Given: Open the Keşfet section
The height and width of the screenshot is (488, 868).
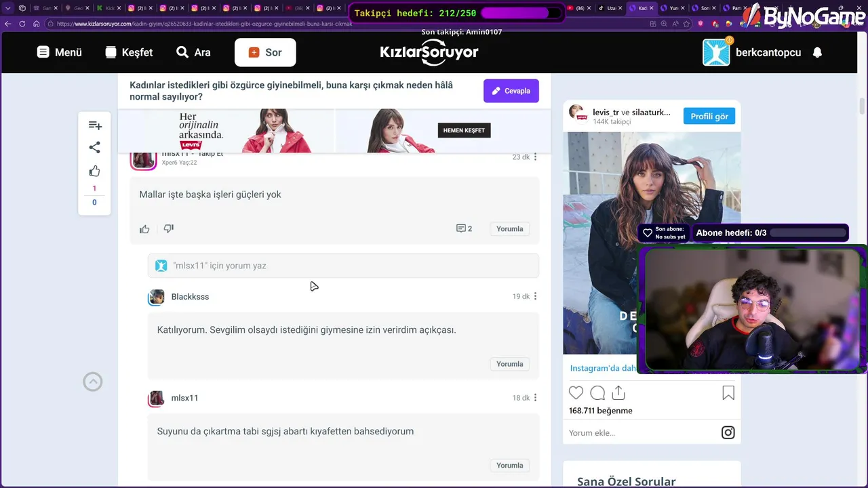Looking at the screenshot, I should tap(129, 52).
